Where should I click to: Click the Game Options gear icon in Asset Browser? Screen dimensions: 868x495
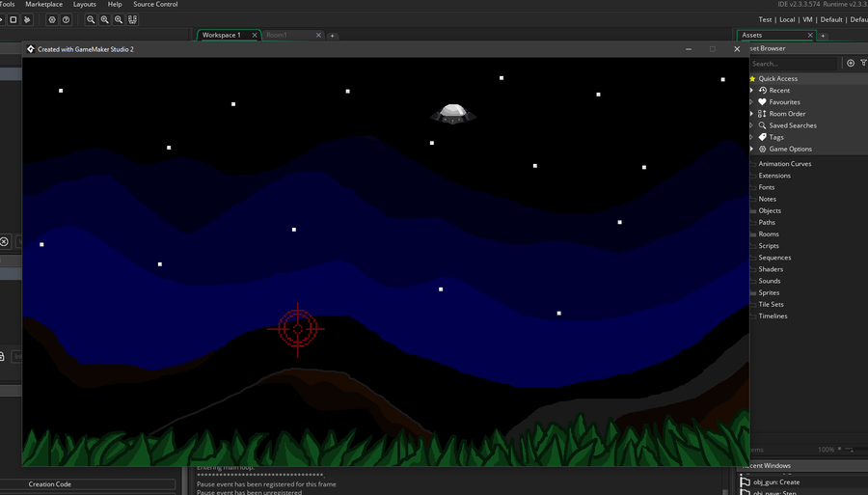coord(762,149)
